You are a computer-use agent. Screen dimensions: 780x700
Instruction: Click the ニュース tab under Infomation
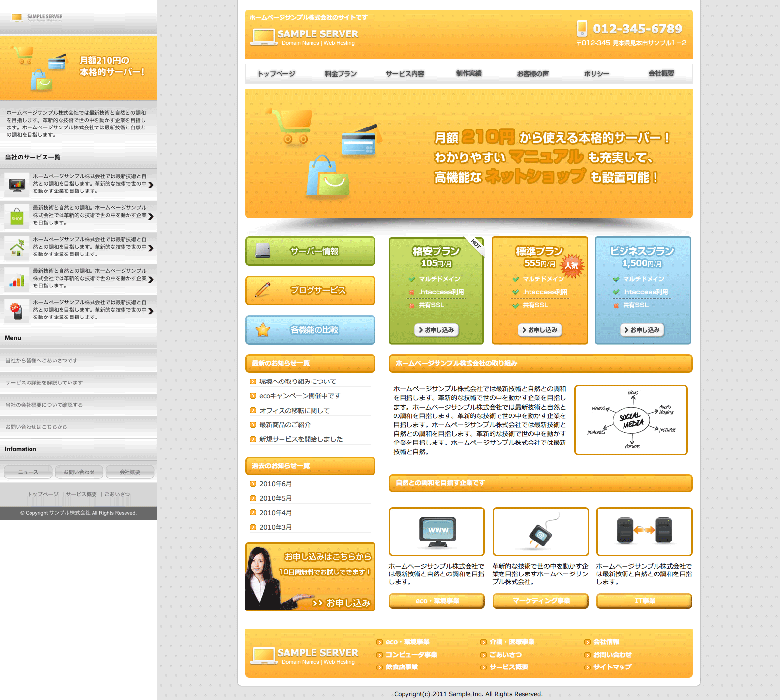pyautogui.click(x=28, y=472)
